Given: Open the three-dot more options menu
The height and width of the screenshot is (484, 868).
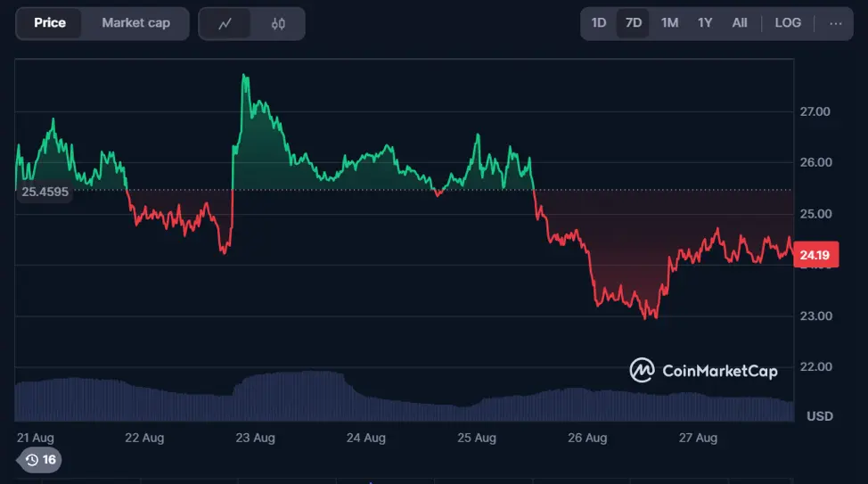Looking at the screenshot, I should pos(835,23).
